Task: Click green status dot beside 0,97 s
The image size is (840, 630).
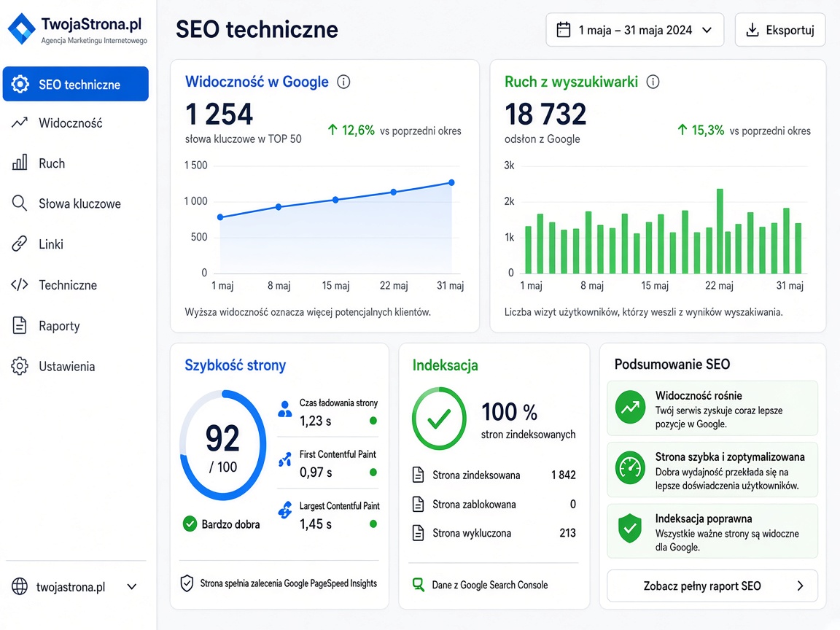Action: point(373,472)
